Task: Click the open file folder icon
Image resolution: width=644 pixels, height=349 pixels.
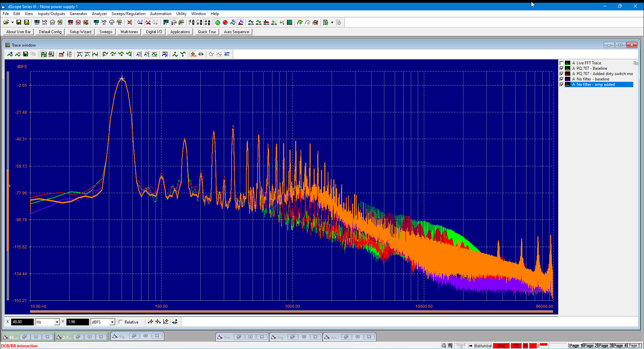Action: pos(6,22)
